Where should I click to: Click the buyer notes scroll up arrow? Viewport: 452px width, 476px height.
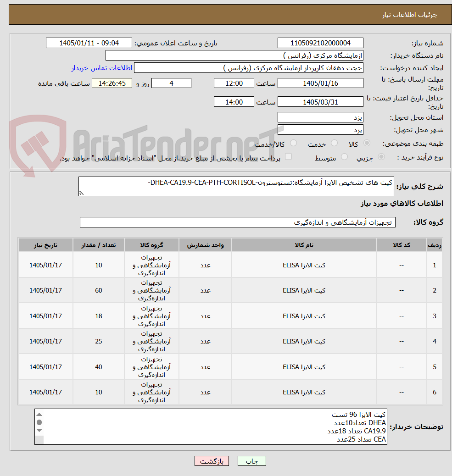click(x=39, y=415)
